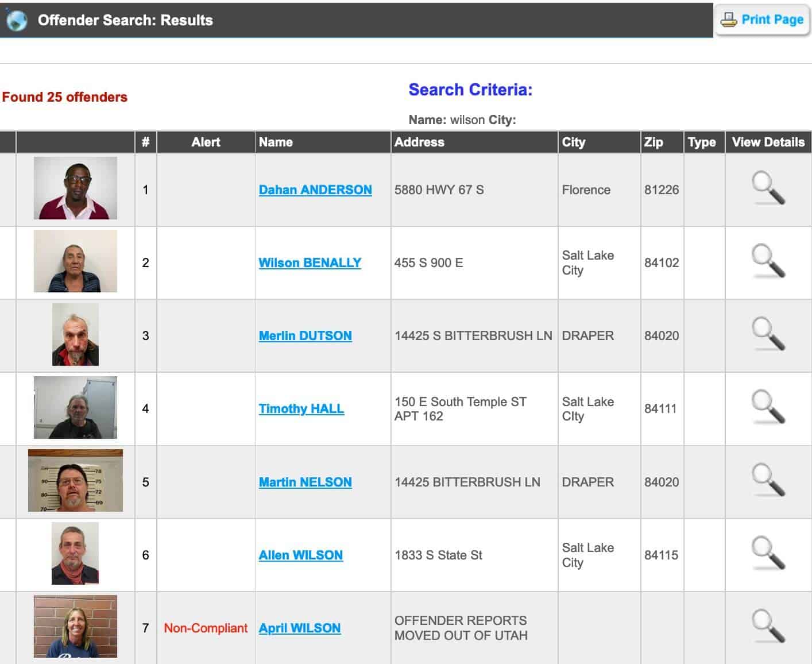Click the Zip column header
The image size is (812, 664).
[x=654, y=142]
